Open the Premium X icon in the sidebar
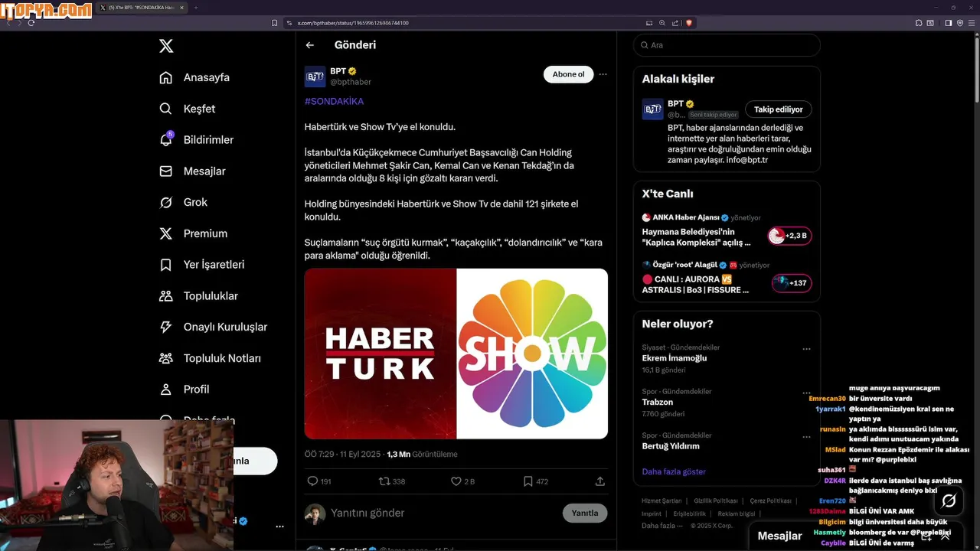Screen dimensions: 980x551 (x=165, y=233)
